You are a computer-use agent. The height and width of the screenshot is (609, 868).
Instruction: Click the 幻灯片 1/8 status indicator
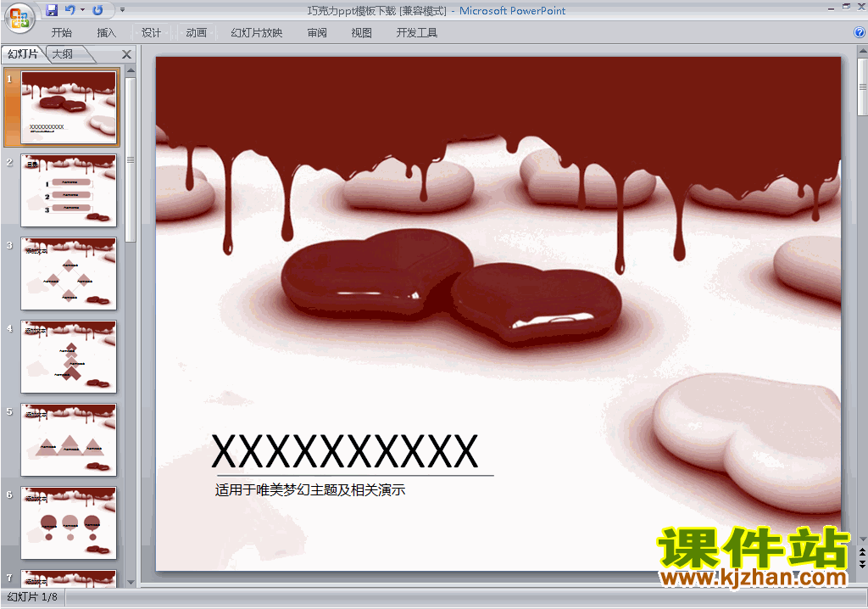(x=32, y=597)
